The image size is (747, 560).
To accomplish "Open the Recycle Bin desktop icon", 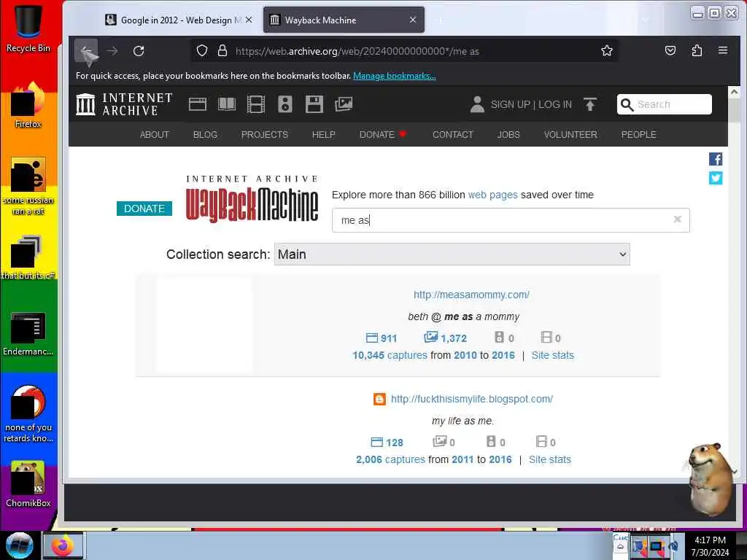I will 28,27.
